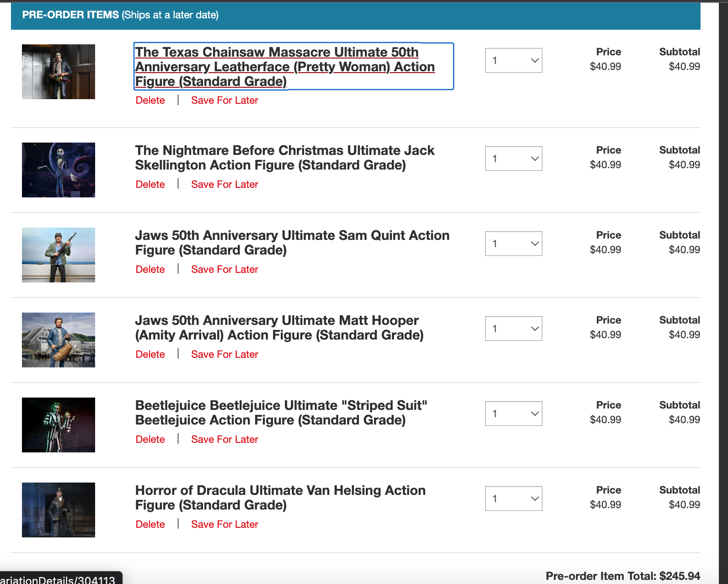The image size is (728, 584).
Task: Click the Leatherface figure thumbnail
Action: coord(59,72)
